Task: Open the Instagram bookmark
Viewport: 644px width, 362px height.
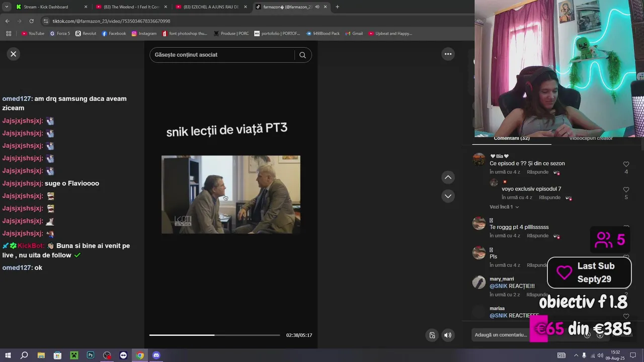Action: (x=144, y=34)
